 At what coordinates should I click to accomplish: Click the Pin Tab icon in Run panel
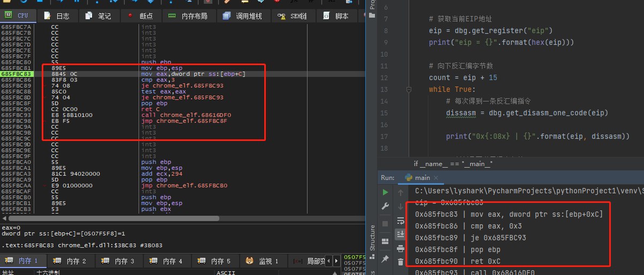tap(385, 258)
